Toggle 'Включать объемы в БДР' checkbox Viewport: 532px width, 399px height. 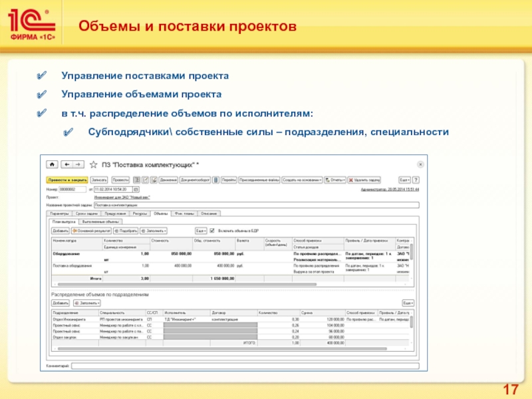click(211, 231)
